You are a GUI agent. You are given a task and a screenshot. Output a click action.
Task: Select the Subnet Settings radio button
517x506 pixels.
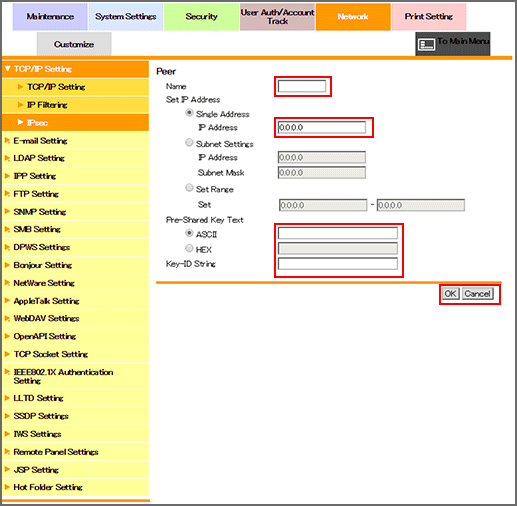point(189,143)
